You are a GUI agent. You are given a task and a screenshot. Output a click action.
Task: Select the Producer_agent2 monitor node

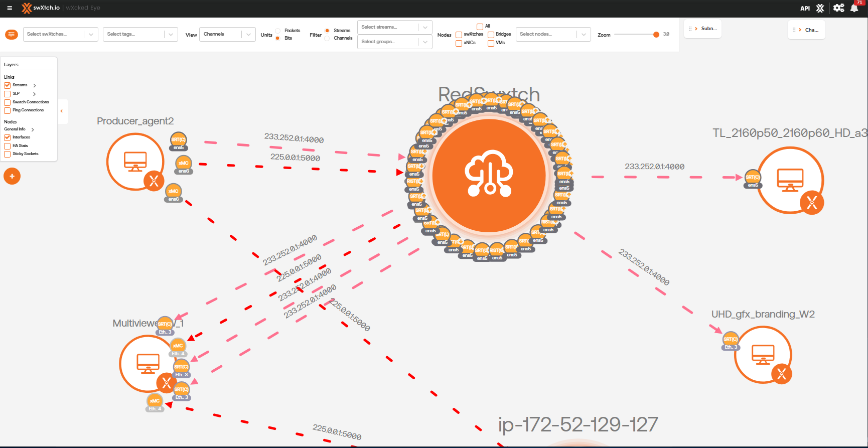coord(135,161)
